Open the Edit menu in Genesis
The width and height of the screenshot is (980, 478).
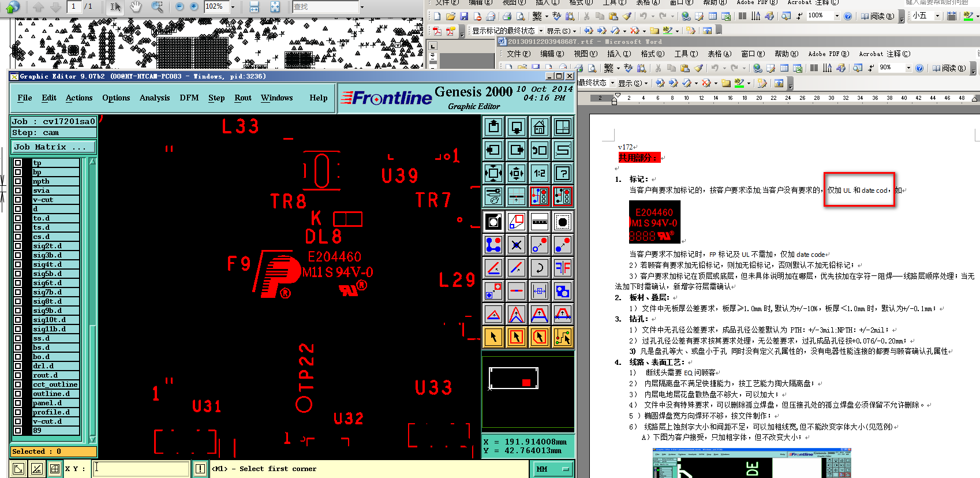[49, 98]
